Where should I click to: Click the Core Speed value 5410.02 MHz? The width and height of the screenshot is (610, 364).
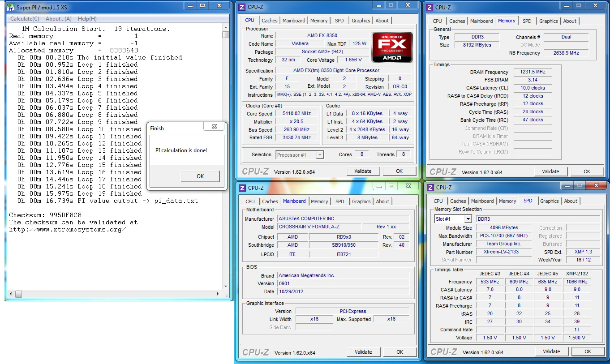point(296,114)
